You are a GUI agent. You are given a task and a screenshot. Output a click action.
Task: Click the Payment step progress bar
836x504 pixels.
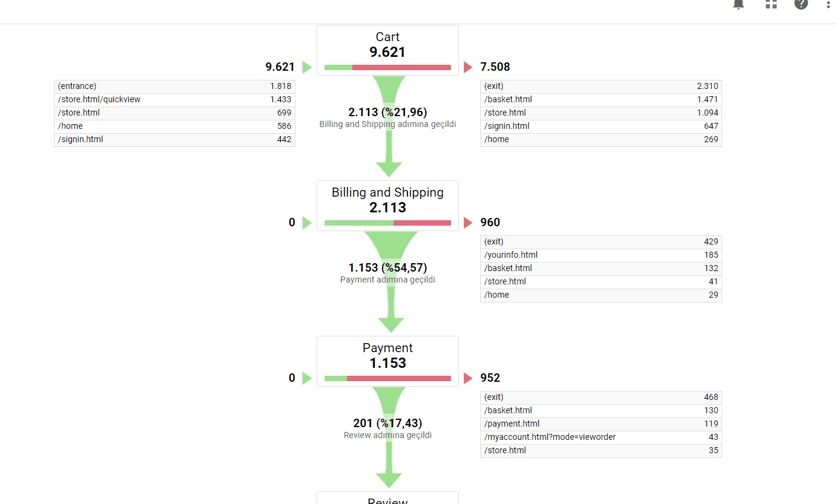click(x=387, y=378)
